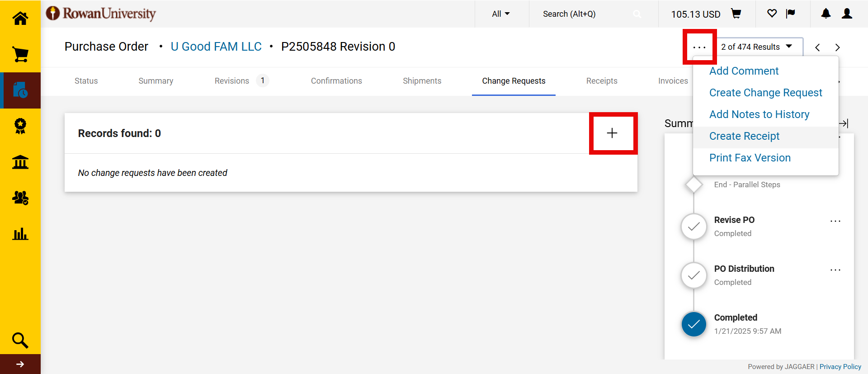Open the Orders document sidebar icon

(x=20, y=90)
